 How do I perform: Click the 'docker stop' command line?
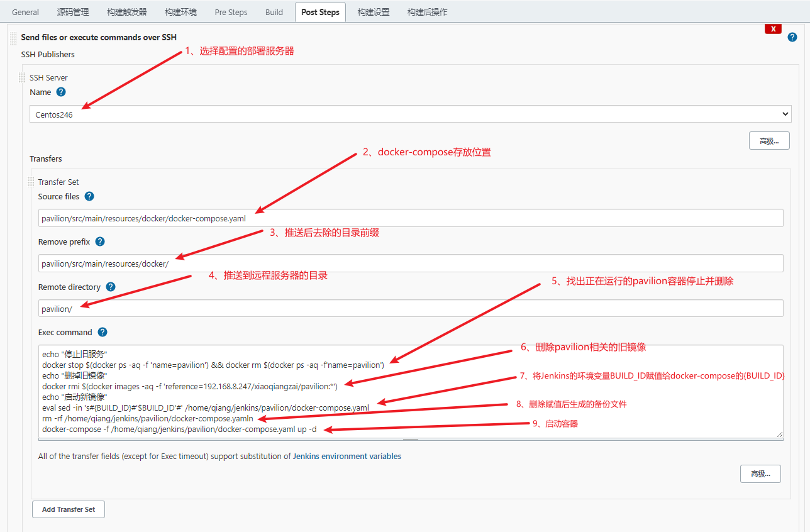coord(213,365)
